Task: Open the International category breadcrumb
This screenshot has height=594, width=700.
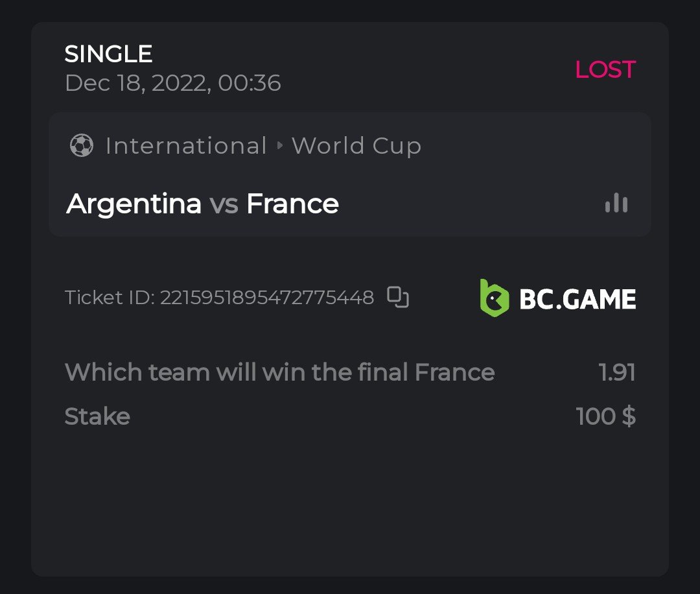Action: click(x=186, y=146)
